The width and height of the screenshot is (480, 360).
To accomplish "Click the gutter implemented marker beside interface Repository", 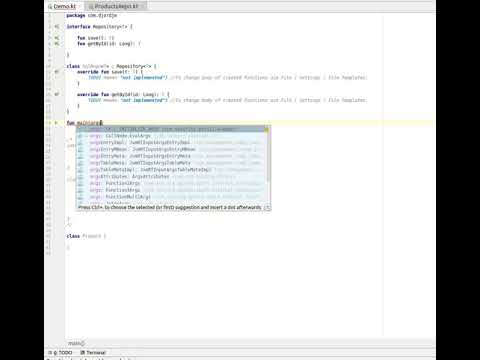I will pyautogui.click(x=57, y=26).
